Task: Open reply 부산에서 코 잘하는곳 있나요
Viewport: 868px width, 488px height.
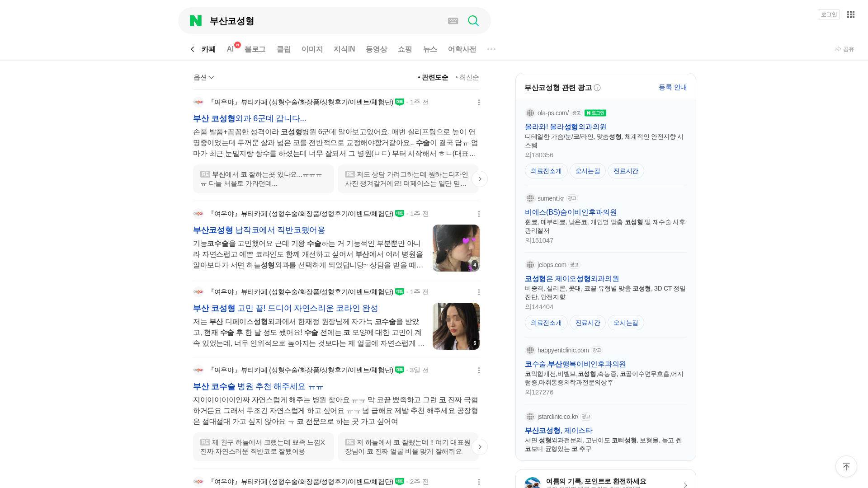Action: [x=264, y=179]
